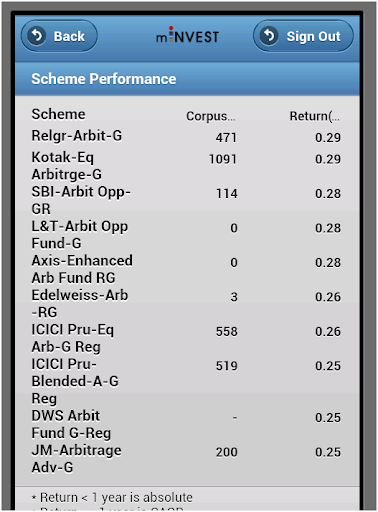Sort by the Scheme column header
This screenshot has width=378, height=512.
pos(58,114)
